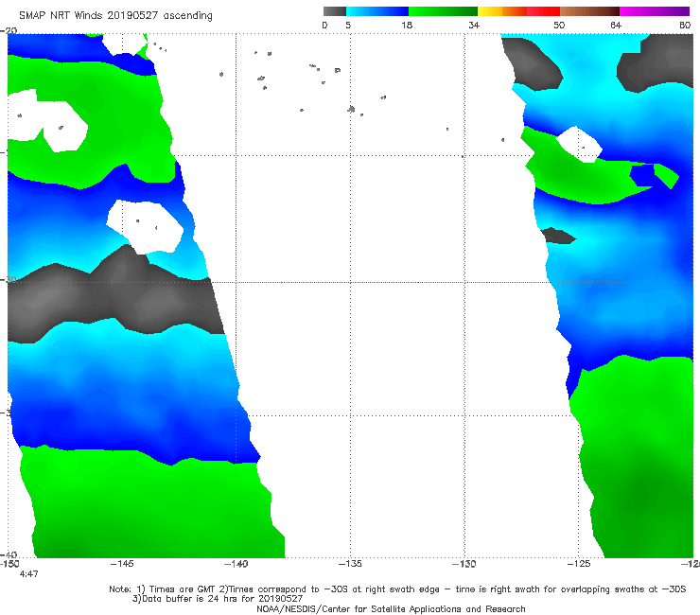Click the latitude label '-20' at top left
This screenshot has height=615, width=700.
click(x=9, y=30)
